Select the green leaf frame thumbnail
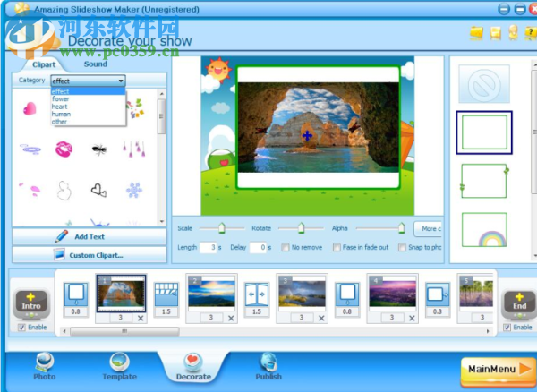The width and height of the screenshot is (537, 392). [x=484, y=181]
